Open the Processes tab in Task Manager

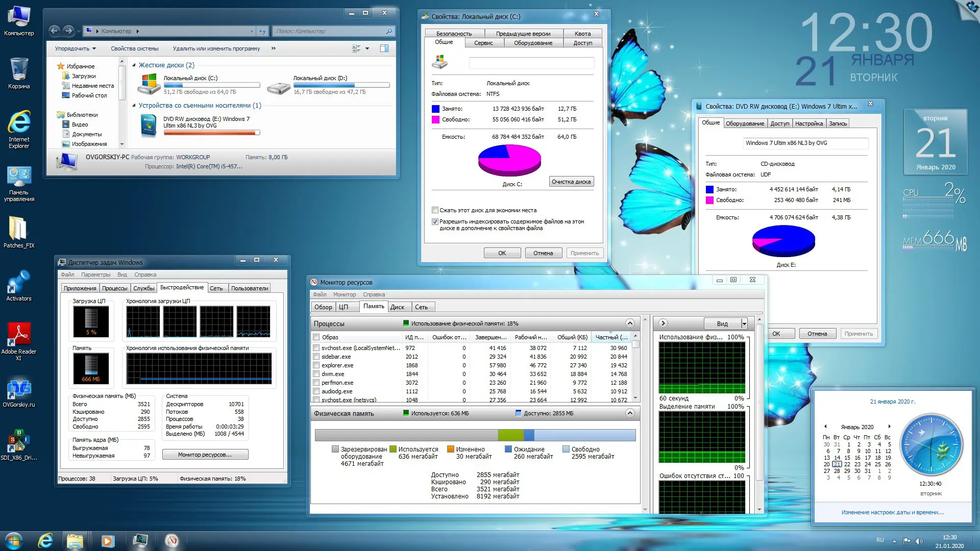(x=114, y=288)
